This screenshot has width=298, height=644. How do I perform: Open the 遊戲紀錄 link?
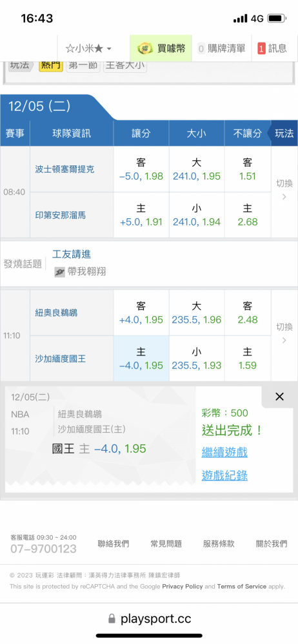(224, 476)
